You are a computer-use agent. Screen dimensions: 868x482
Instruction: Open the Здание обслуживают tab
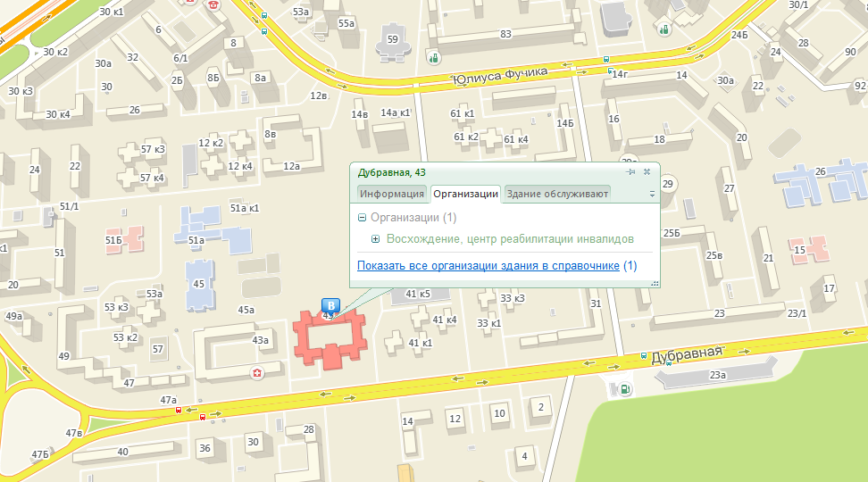click(556, 194)
